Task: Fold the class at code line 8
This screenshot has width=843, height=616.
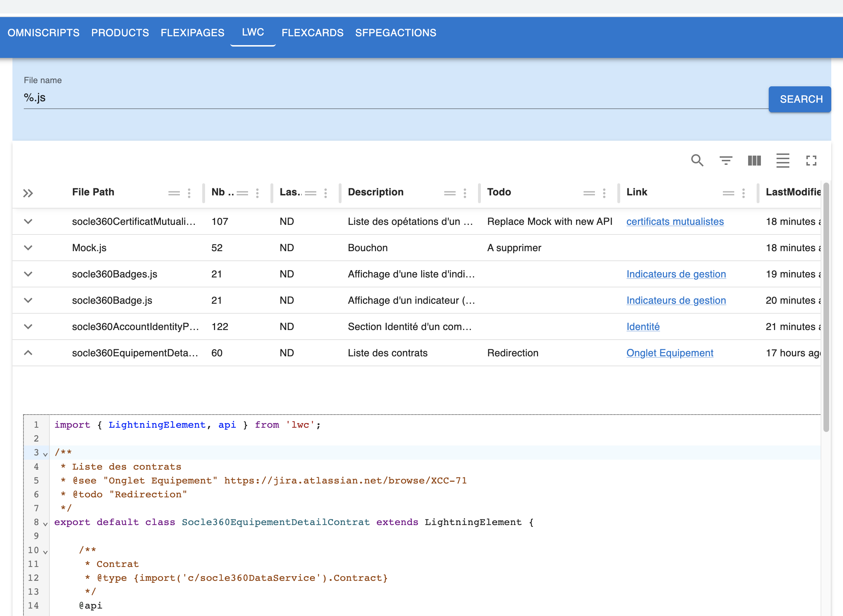Action: 45,524
